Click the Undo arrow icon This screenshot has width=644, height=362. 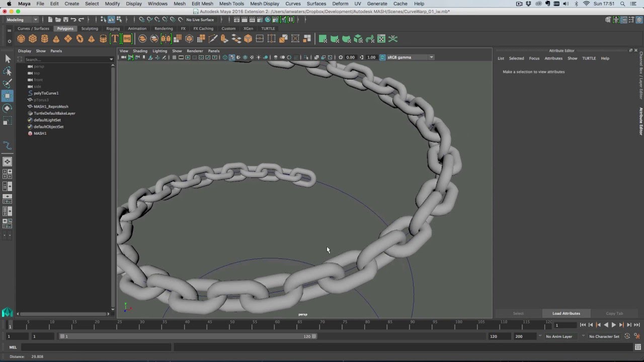[x=73, y=20]
